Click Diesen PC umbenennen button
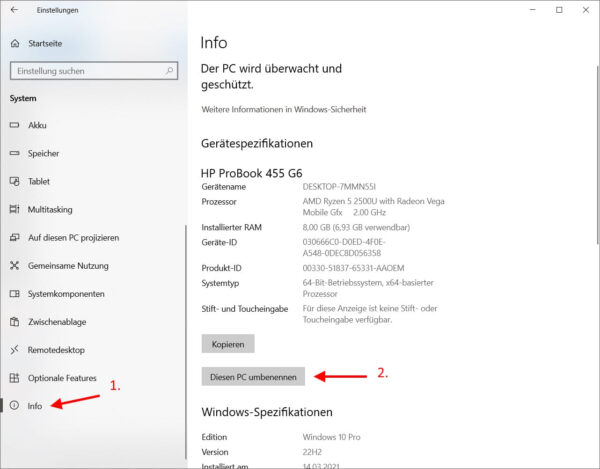 (253, 376)
